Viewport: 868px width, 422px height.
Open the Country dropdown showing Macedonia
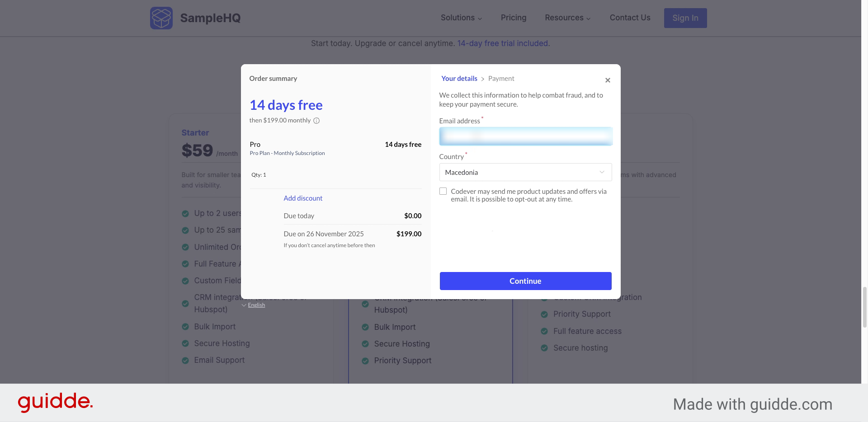tap(525, 172)
